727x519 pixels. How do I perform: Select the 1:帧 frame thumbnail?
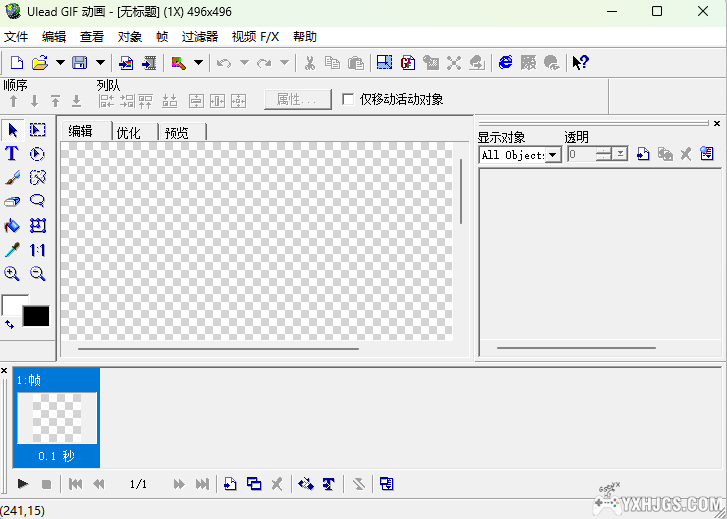(x=57, y=417)
